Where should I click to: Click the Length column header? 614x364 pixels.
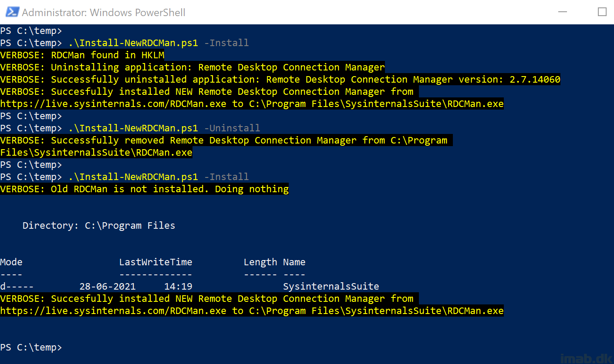260,262
